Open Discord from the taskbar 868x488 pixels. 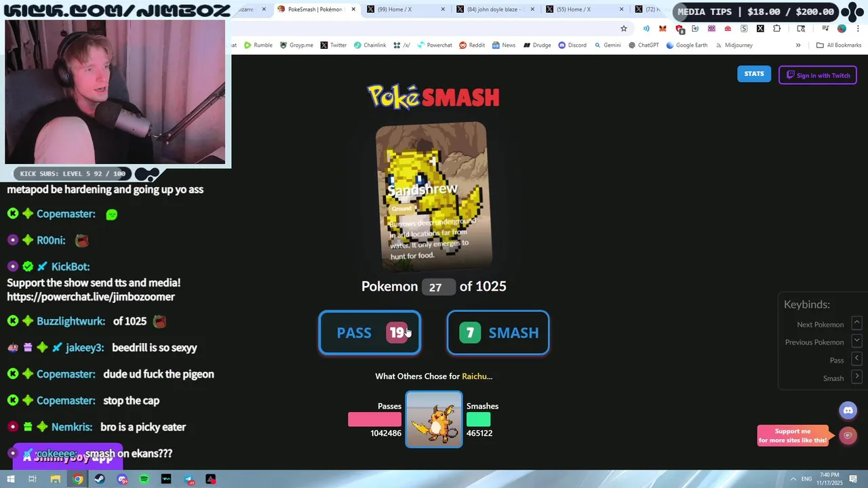(122, 479)
